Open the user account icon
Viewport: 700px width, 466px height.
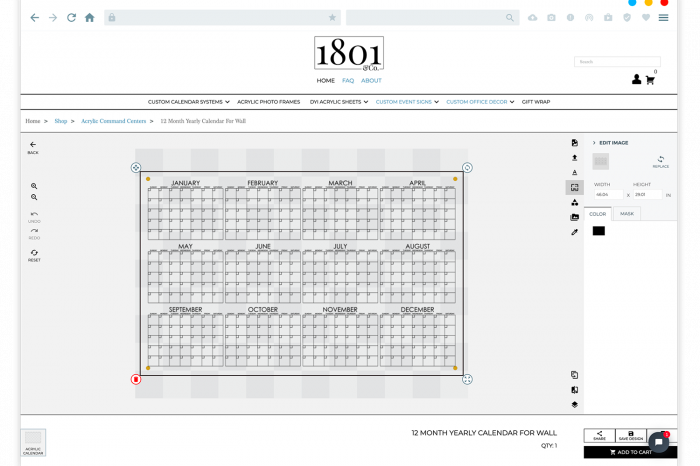(x=637, y=79)
